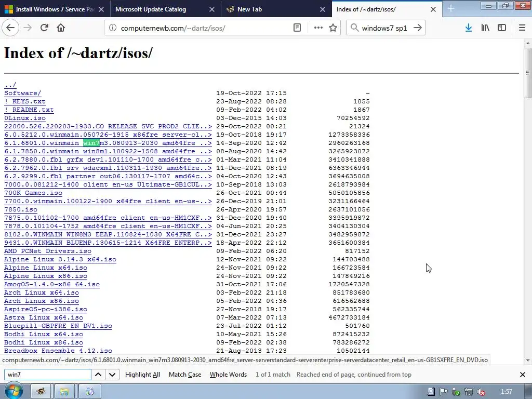Click the muted volume tray icon
This screenshot has height=399, width=532.
click(481, 392)
